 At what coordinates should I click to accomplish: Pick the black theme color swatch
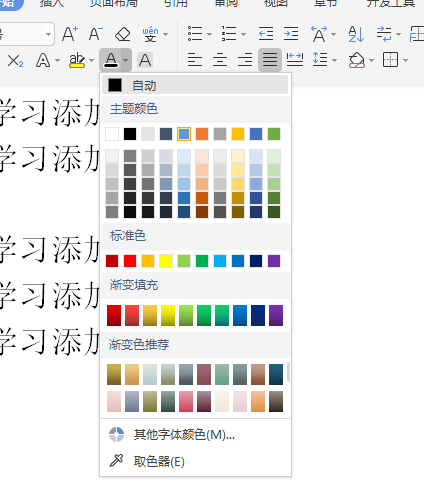click(x=130, y=134)
